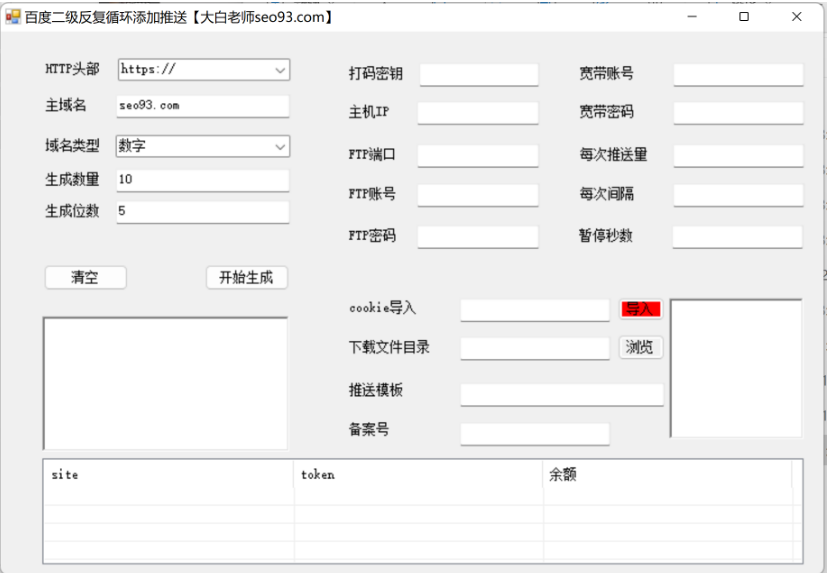Maximize the application window

pos(744,17)
